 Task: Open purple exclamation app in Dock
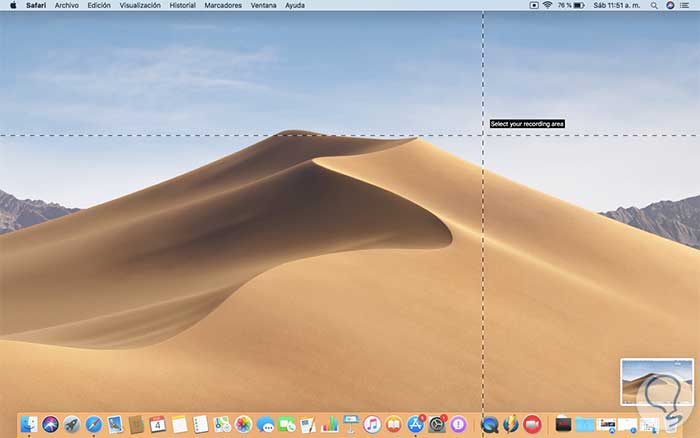pos(458,424)
